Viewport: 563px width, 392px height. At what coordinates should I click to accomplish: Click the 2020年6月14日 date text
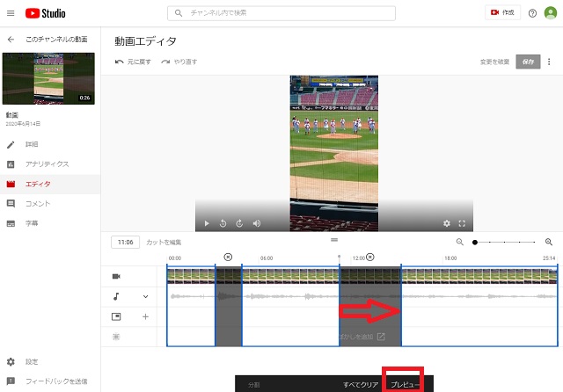23,124
